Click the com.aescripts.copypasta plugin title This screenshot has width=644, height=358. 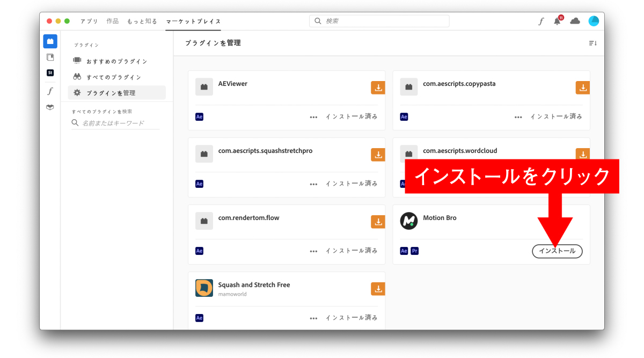[459, 84]
